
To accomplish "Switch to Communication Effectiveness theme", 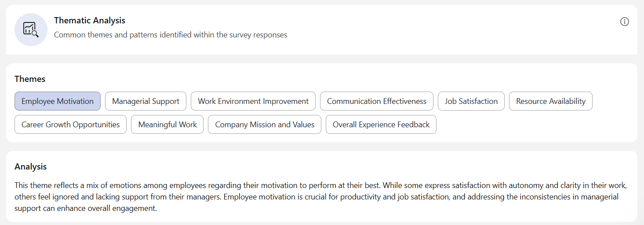I will (377, 101).
